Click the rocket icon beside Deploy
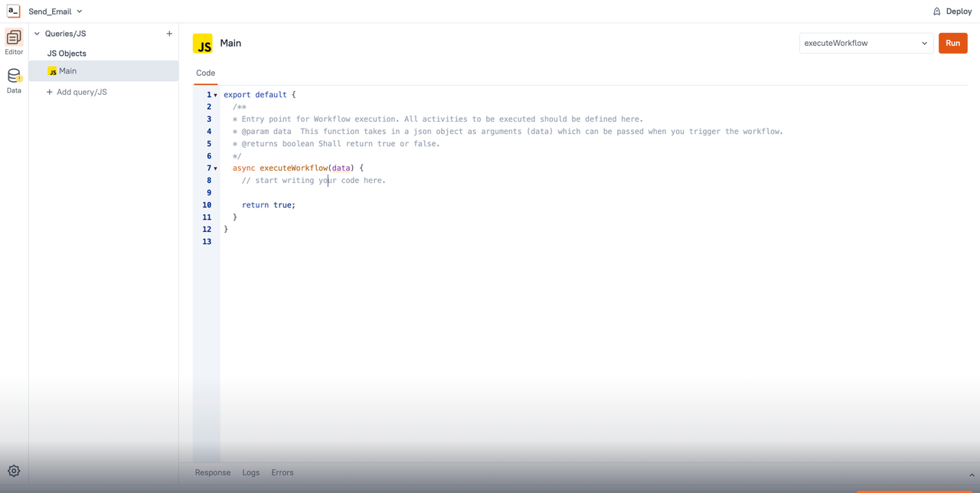 (936, 11)
